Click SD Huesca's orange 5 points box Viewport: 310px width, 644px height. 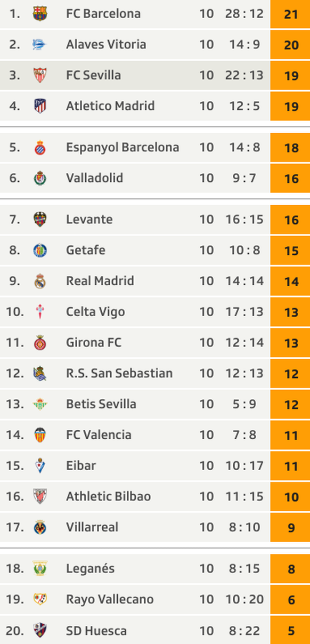(290, 630)
